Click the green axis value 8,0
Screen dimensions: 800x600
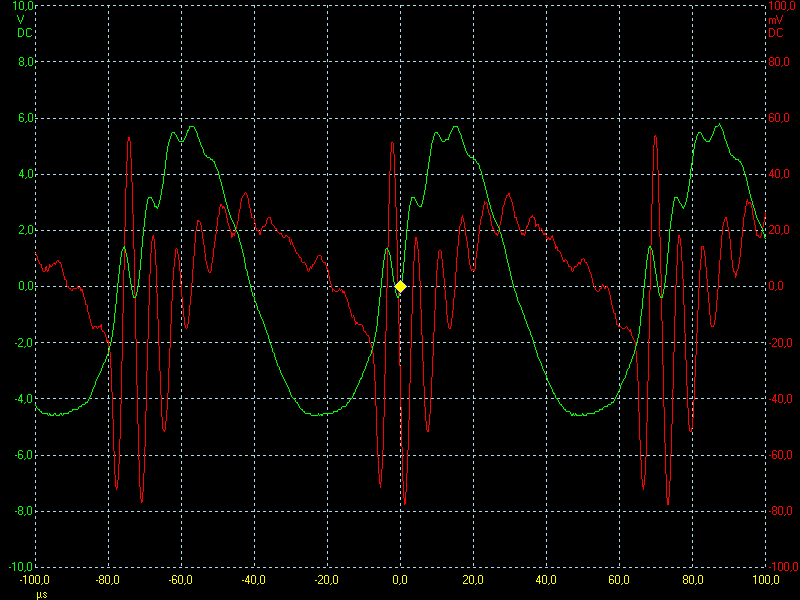(26, 62)
